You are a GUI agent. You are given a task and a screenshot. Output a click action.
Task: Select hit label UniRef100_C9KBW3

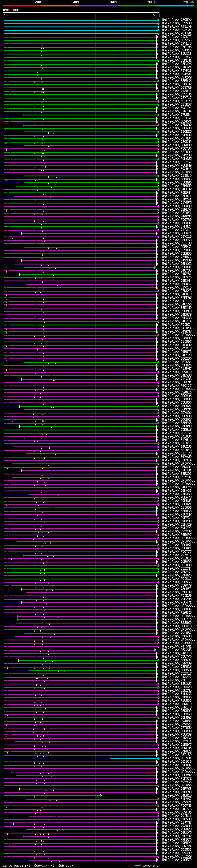pyautogui.click(x=177, y=500)
